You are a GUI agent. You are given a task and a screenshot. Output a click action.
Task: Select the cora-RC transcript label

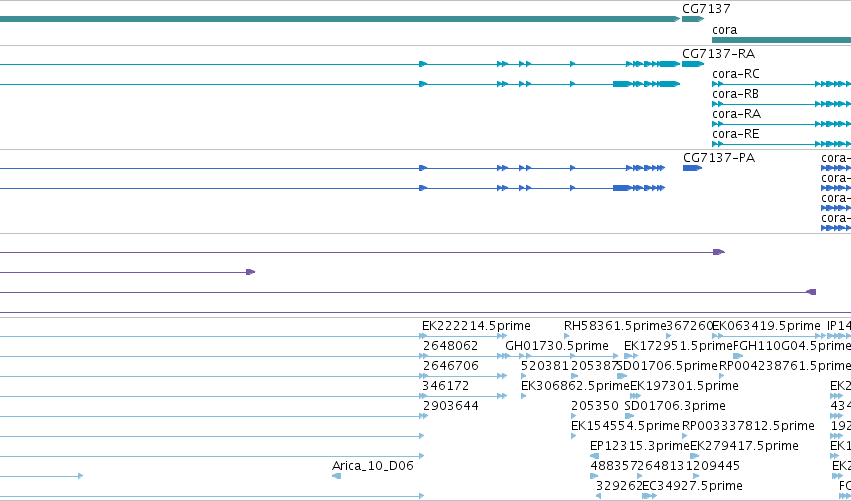(735, 74)
